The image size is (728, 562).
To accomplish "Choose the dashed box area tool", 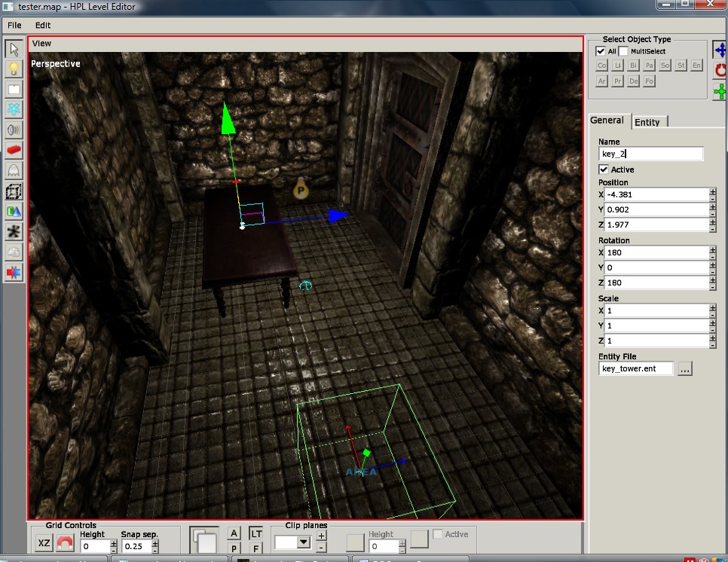I will click(14, 191).
